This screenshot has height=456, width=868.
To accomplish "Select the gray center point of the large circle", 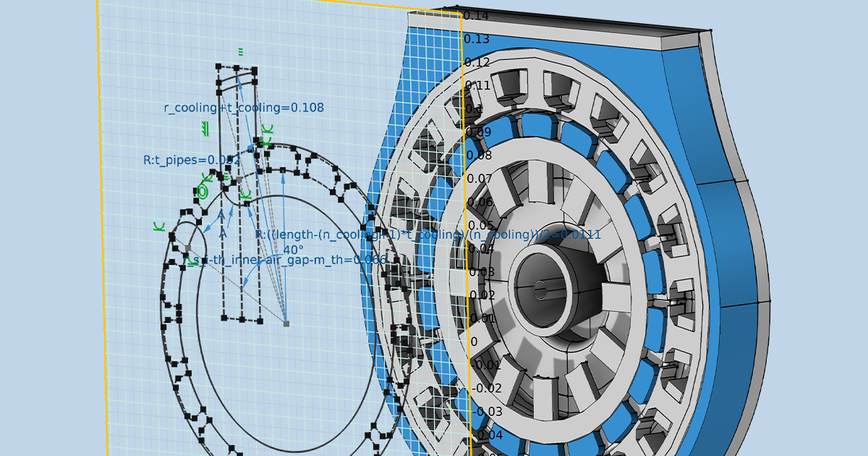I will click(x=286, y=324).
